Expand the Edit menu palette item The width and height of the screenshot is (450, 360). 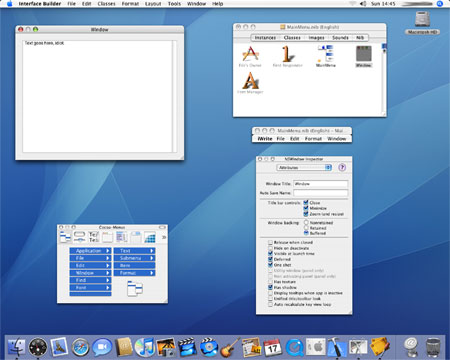90,265
